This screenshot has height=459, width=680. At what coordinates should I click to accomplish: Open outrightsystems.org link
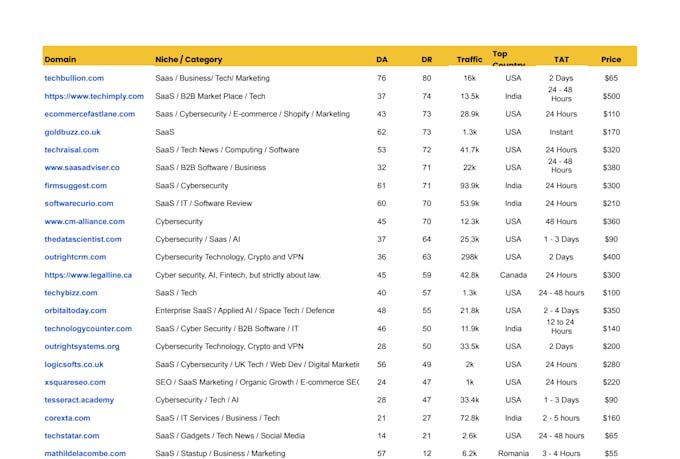pyautogui.click(x=82, y=347)
